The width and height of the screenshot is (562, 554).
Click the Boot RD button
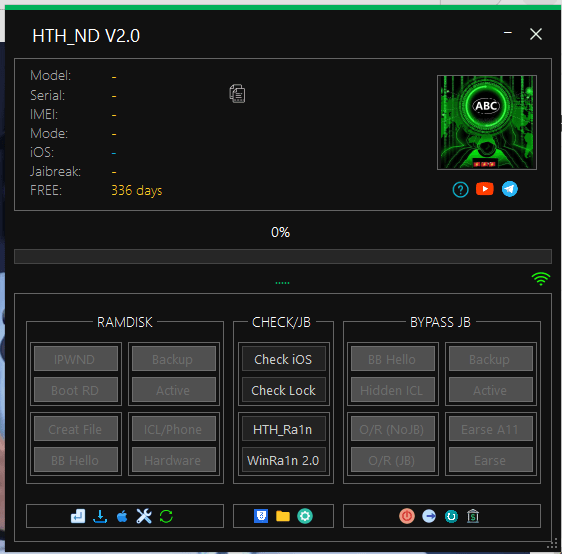(76, 390)
